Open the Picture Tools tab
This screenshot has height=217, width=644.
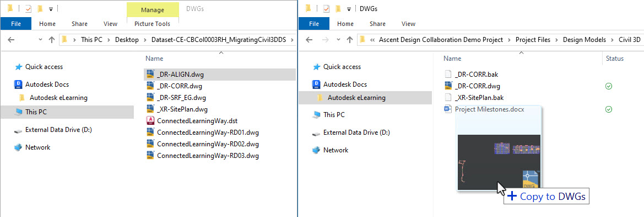point(153,24)
